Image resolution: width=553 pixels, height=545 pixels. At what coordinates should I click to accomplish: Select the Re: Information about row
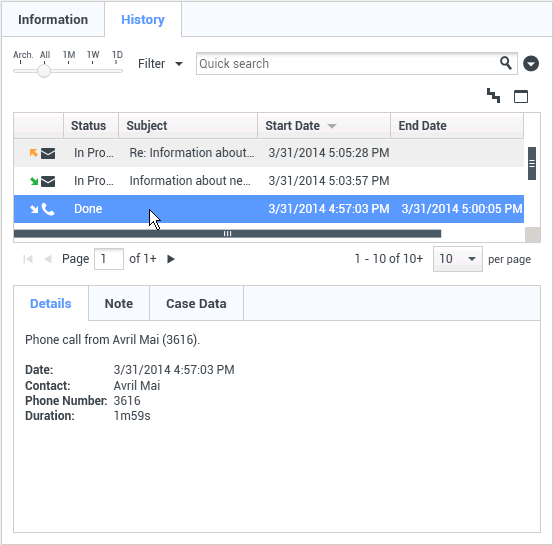pos(269,153)
